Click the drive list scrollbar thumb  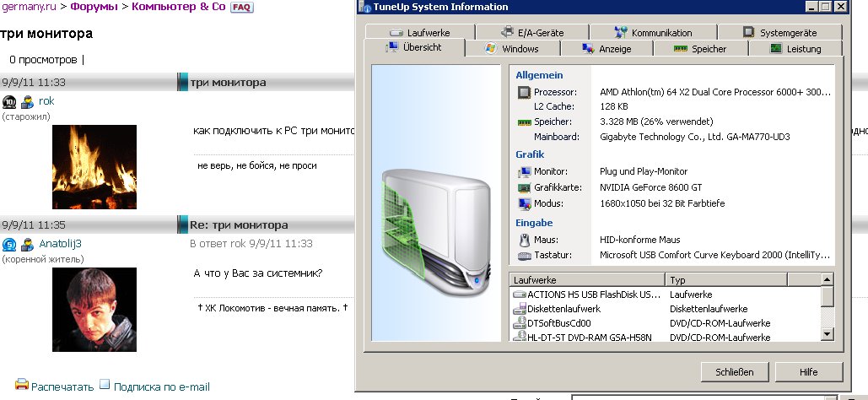click(x=827, y=296)
